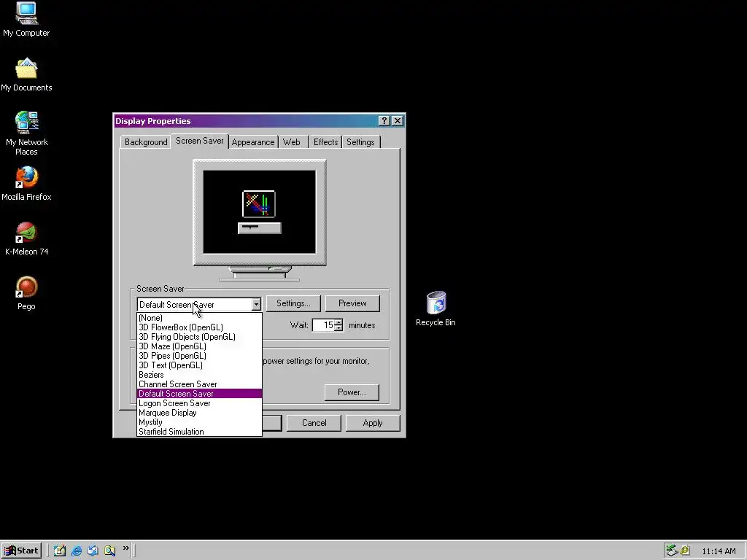Choose Mystify screen saver
747x560 pixels.
(x=199, y=422)
